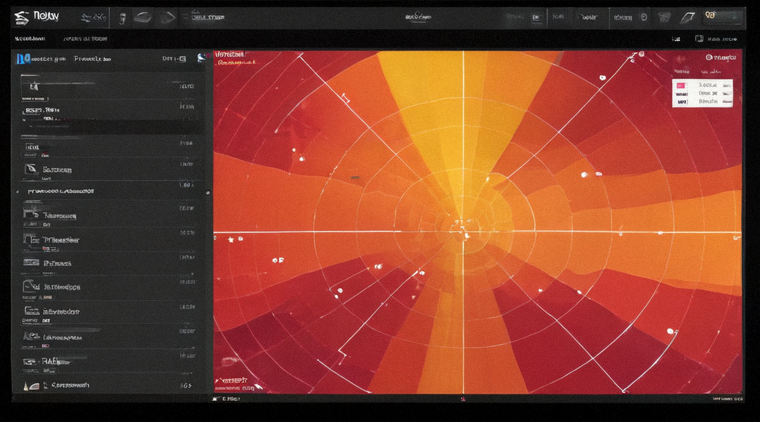Open the first item in the secondary menu row
Screen dimensions: 760x422
30,38
